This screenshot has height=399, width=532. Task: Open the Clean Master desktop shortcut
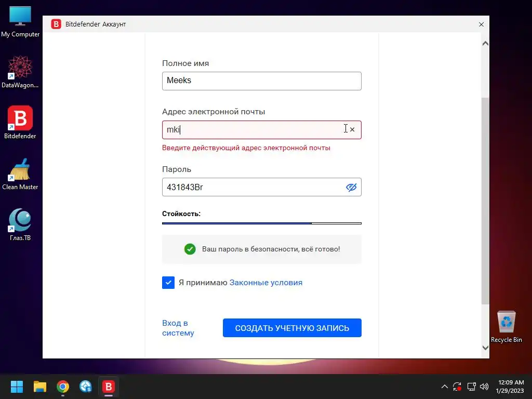[x=20, y=174]
